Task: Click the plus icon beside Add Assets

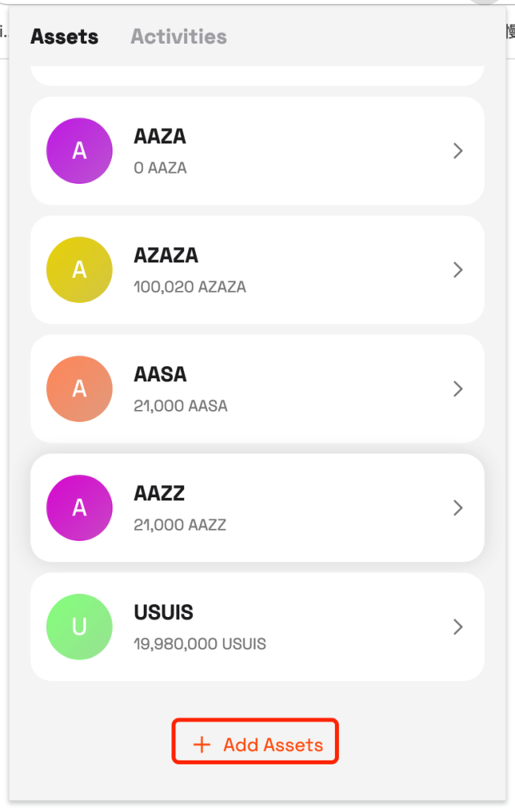Action: point(202,745)
